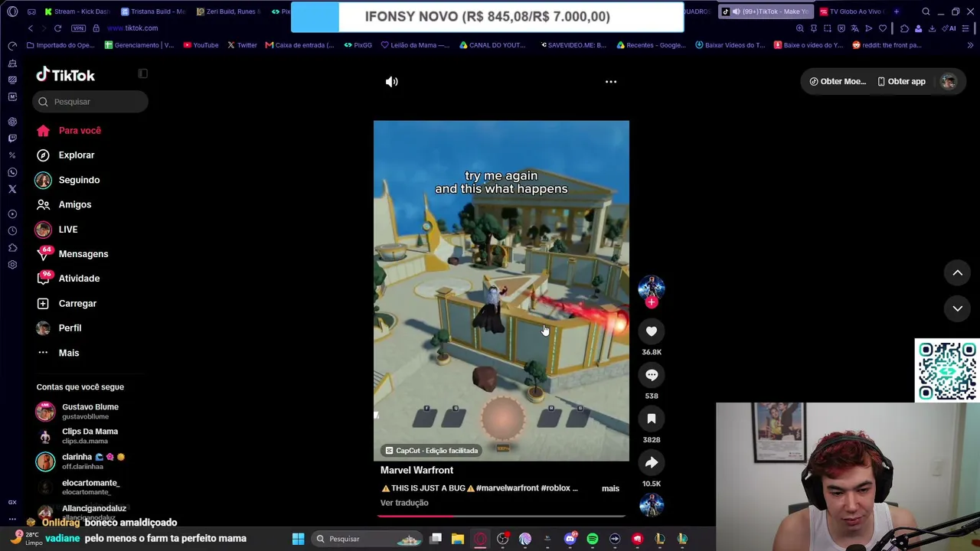Open Spotify from the taskbar
The width and height of the screenshot is (980, 551).
pyautogui.click(x=593, y=539)
